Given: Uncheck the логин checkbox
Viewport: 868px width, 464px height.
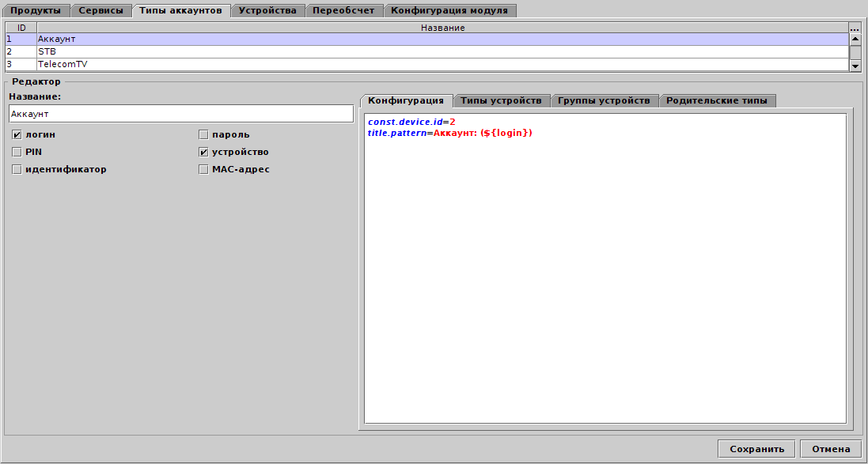Looking at the screenshot, I should tap(16, 134).
